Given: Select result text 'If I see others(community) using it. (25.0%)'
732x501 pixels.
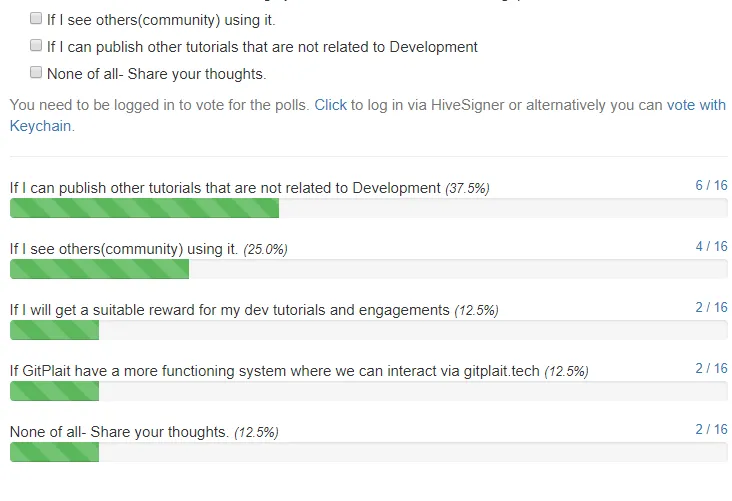Looking at the screenshot, I should click(148, 249).
